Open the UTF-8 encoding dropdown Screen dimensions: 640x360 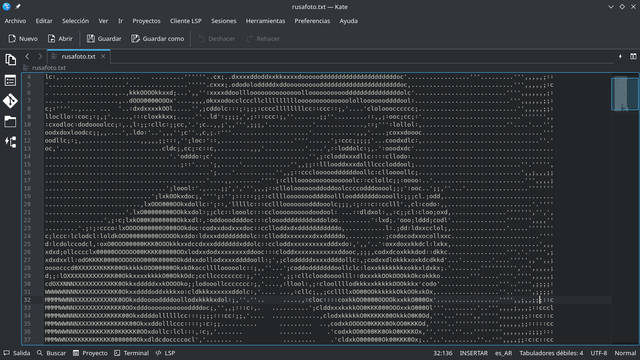coord(599,353)
